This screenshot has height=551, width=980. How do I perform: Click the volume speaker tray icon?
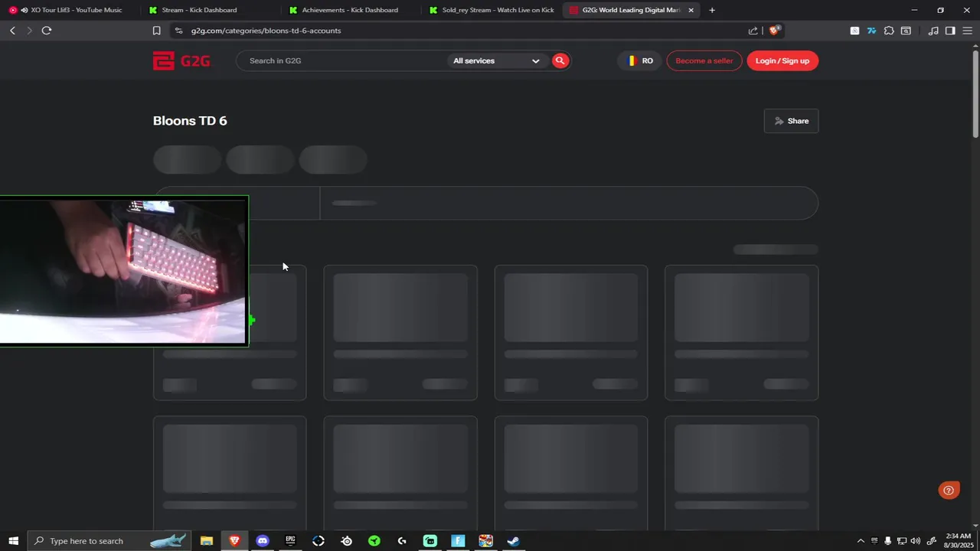coord(915,541)
